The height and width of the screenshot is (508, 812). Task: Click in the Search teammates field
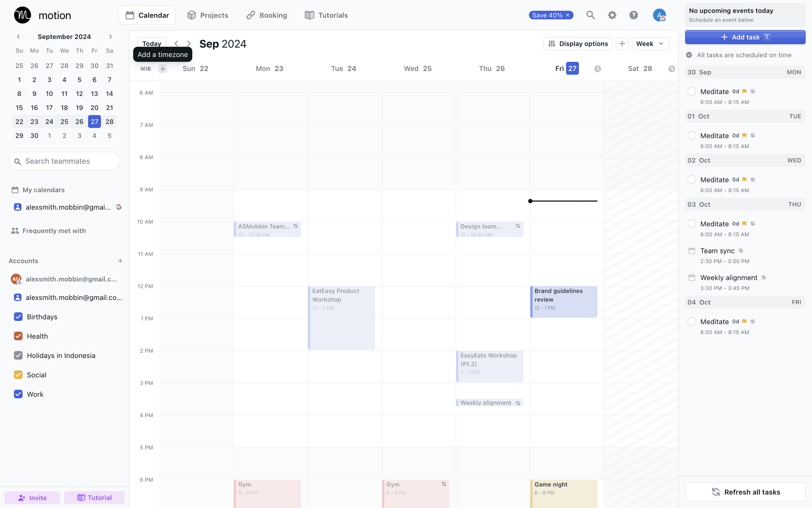64,161
